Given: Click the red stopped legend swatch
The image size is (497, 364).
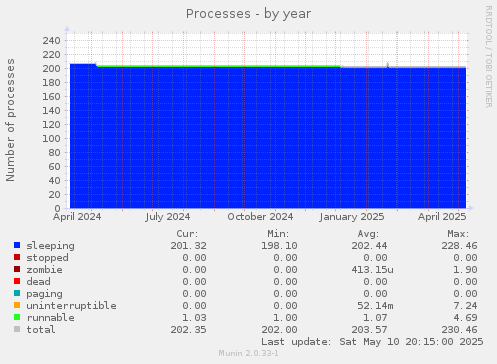Looking at the screenshot, I should click(17, 257).
